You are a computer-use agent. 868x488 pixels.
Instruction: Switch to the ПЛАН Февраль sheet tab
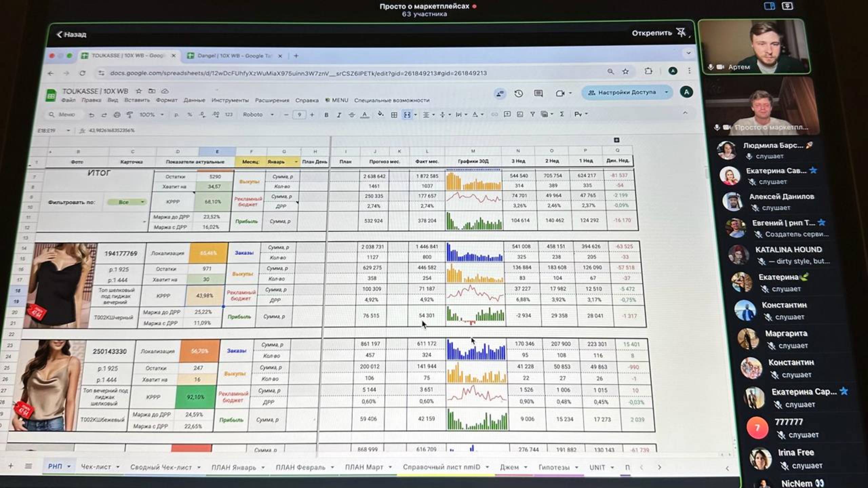pos(300,467)
